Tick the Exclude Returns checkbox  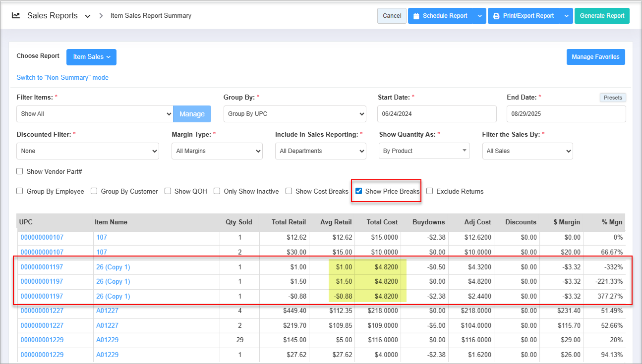[430, 191]
